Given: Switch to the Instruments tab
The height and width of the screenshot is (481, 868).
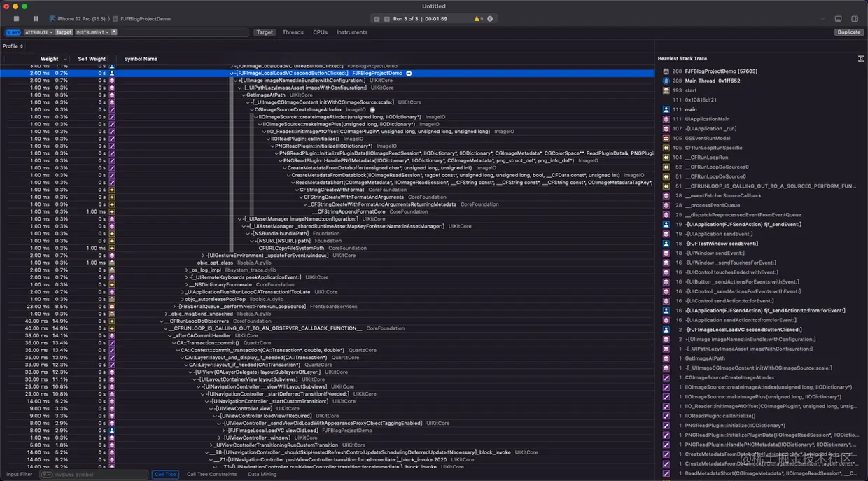Looking at the screenshot, I should point(352,32).
